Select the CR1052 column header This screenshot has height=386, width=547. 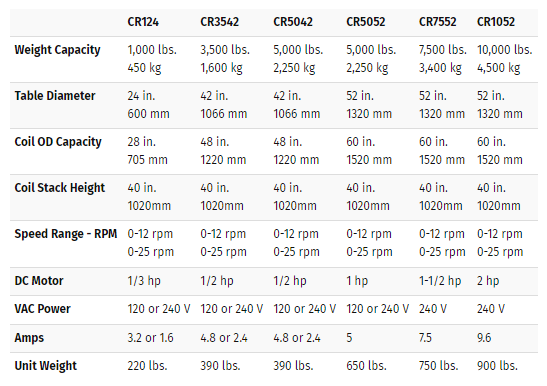[496, 22]
